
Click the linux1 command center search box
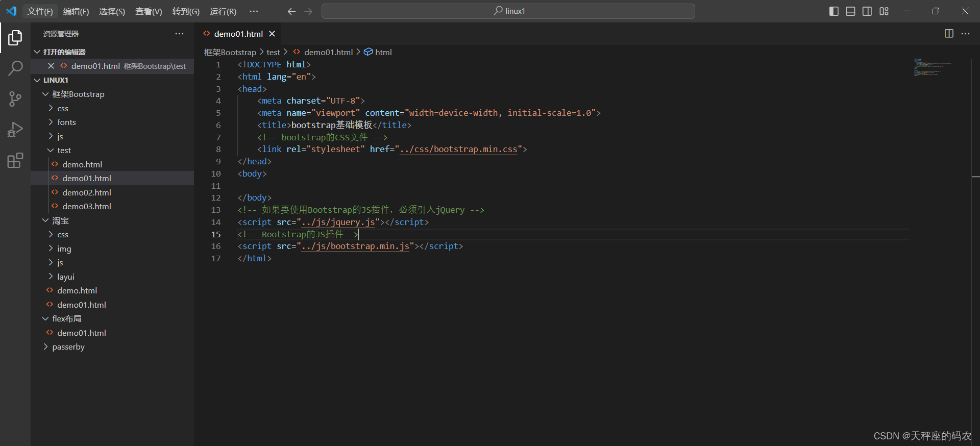tap(508, 11)
